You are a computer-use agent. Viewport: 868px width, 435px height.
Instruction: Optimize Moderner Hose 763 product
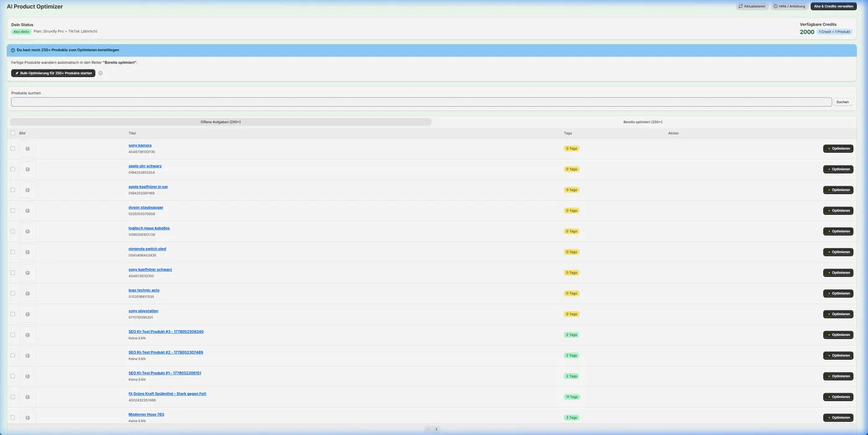pos(838,418)
